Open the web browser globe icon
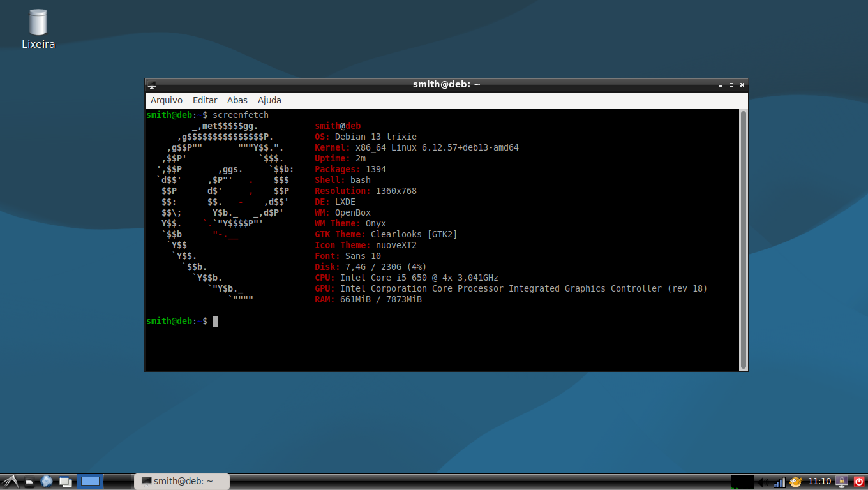 [47, 481]
